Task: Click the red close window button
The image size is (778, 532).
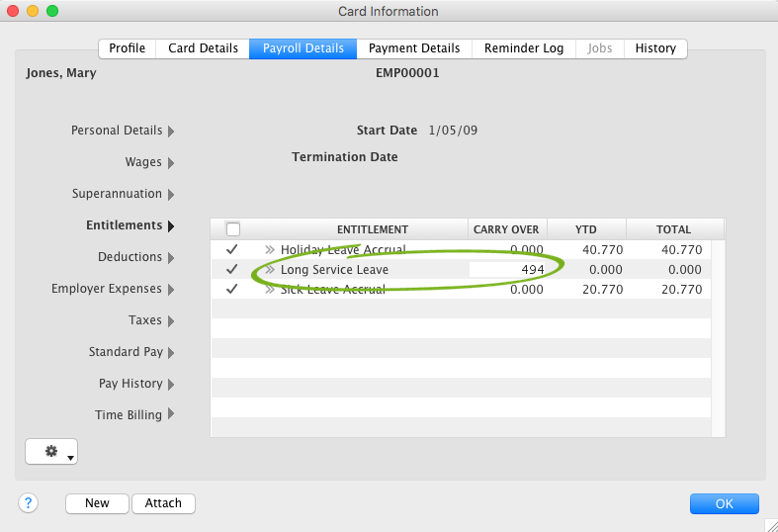Action: [x=13, y=11]
